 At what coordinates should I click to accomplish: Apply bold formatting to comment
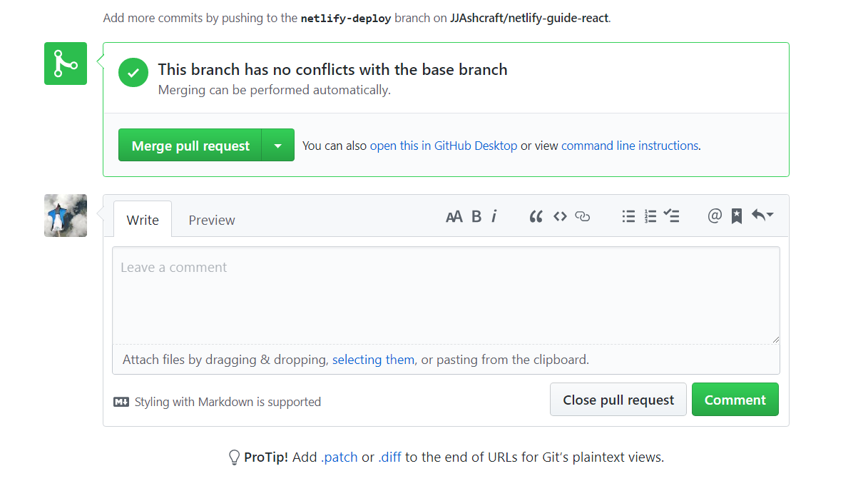(476, 217)
